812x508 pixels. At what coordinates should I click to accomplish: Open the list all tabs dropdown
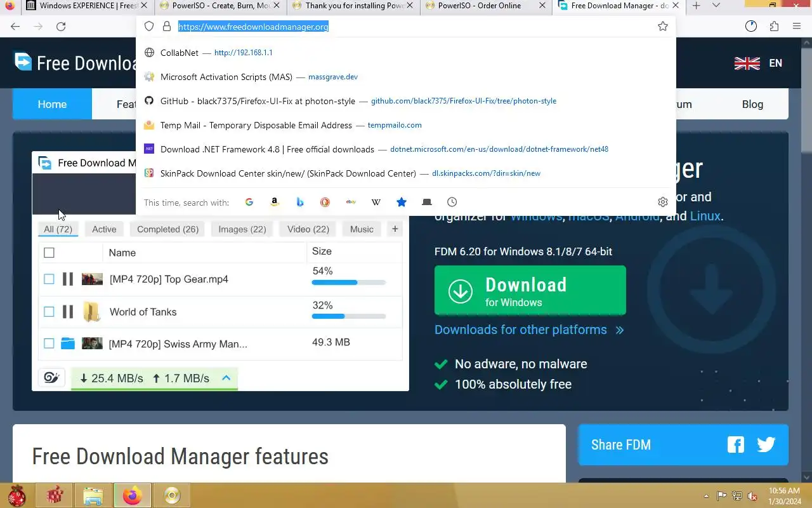716,6
